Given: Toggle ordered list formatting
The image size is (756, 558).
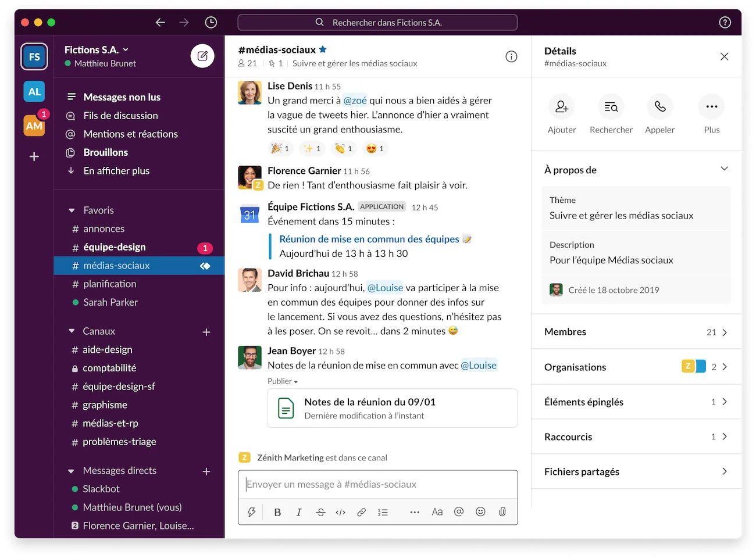Looking at the screenshot, I should click(x=383, y=512).
